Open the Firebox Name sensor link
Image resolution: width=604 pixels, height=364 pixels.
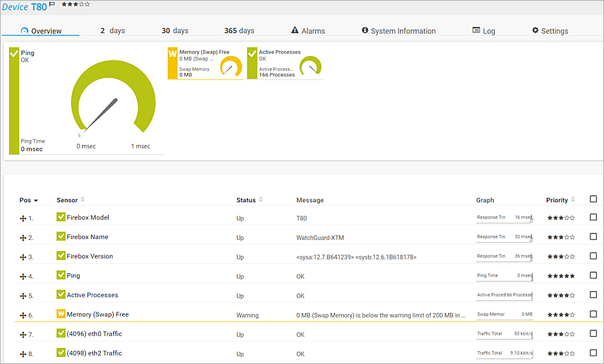click(90, 237)
